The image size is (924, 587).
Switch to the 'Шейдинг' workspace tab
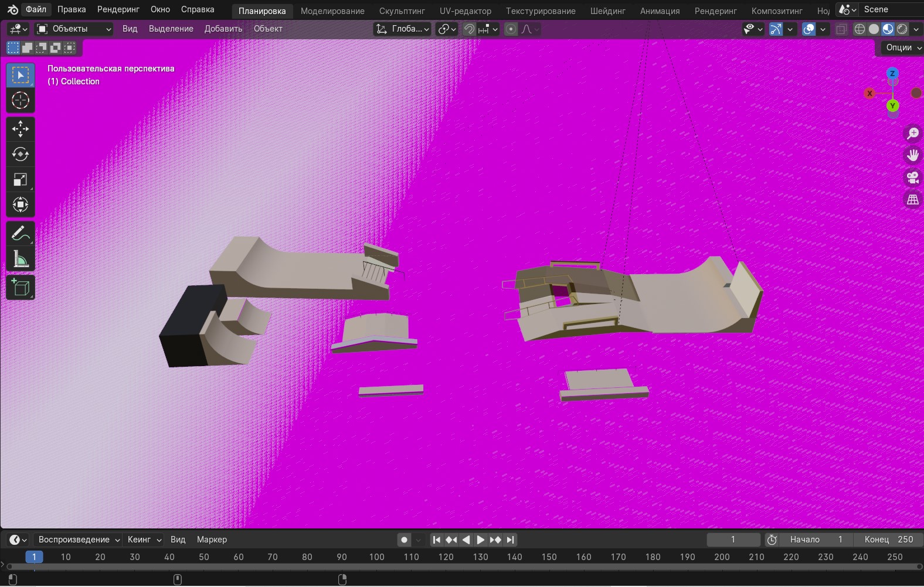(x=607, y=11)
